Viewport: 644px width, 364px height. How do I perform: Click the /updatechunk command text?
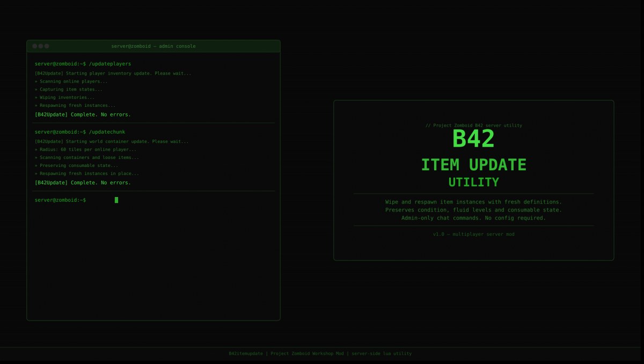[x=107, y=132]
